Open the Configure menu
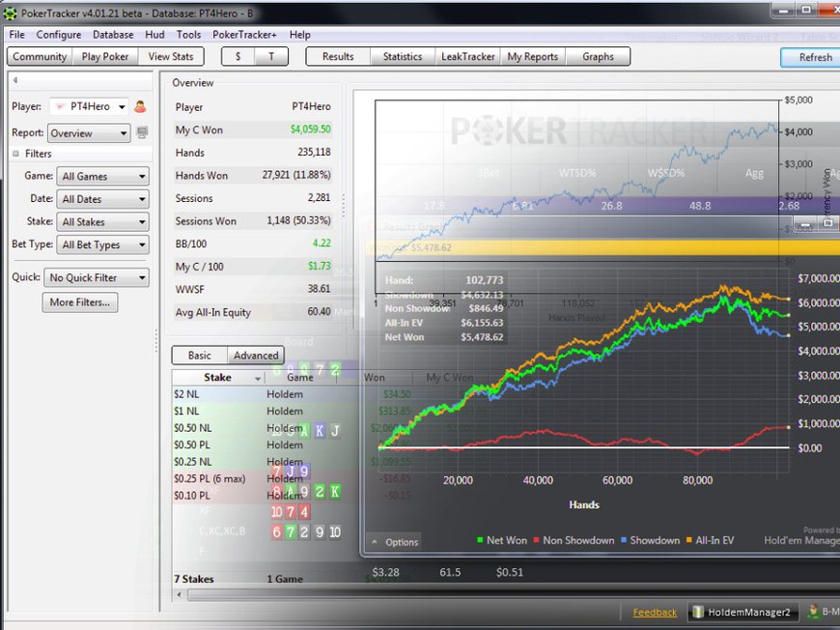840x630 pixels. [59, 35]
